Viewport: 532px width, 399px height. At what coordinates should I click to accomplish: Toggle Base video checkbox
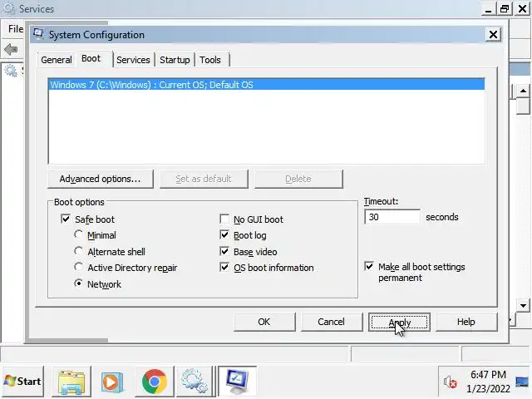point(224,251)
